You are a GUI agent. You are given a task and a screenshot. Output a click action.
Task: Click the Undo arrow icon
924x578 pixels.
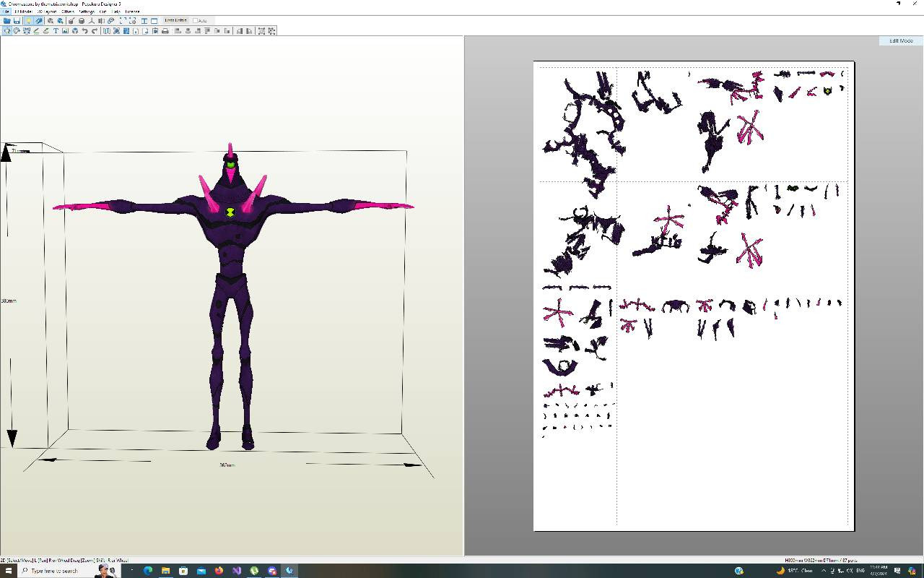tap(84, 31)
